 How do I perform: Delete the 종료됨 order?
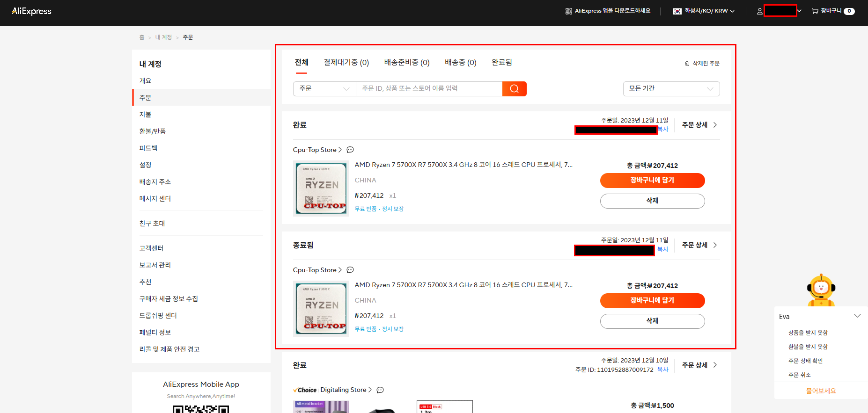(653, 321)
